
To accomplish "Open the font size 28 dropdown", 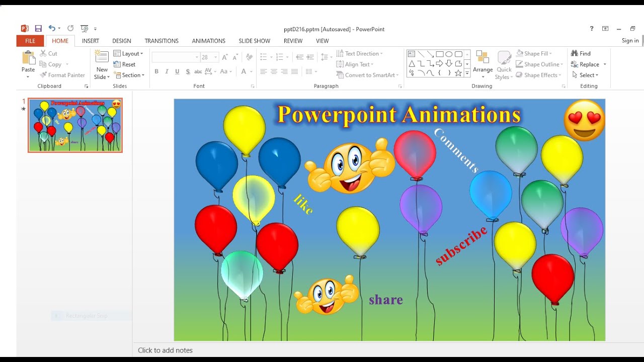I will (x=216, y=57).
